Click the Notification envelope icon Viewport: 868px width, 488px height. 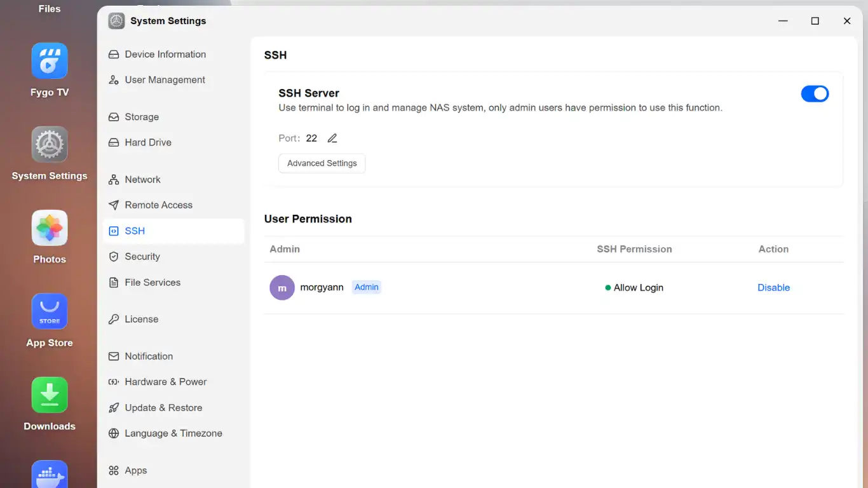tap(114, 356)
